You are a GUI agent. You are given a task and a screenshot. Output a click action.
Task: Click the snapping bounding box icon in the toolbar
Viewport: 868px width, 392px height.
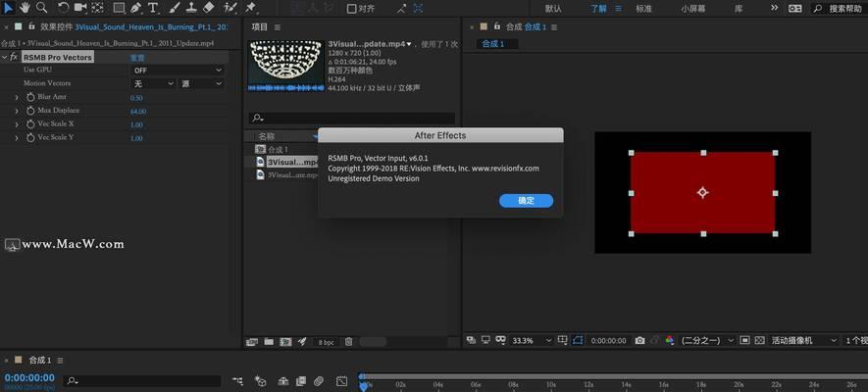tap(418, 8)
